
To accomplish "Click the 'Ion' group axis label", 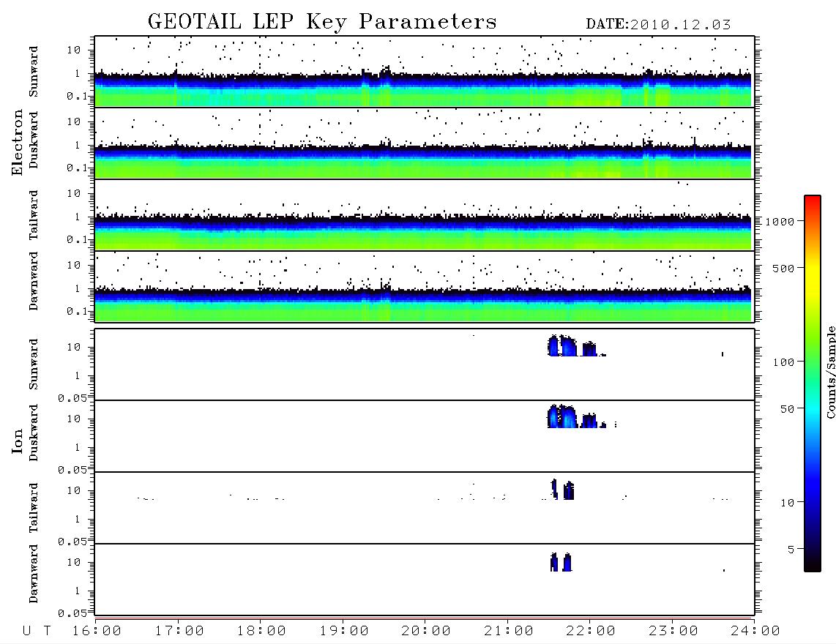I will coord(17,441).
